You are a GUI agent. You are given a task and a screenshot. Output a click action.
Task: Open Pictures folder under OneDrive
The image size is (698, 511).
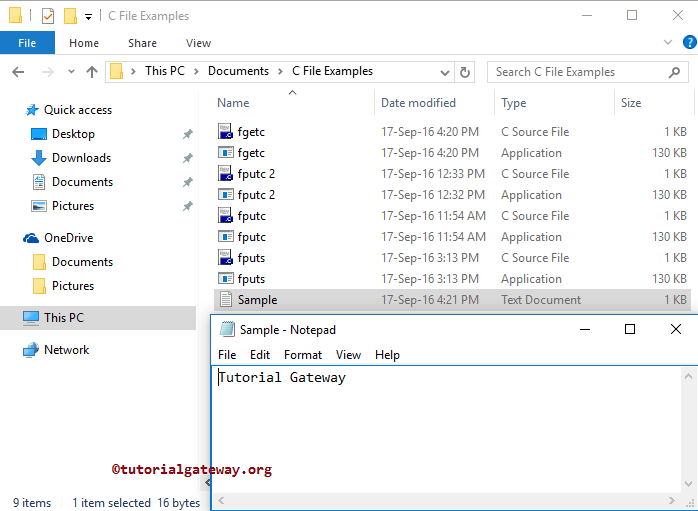73,286
